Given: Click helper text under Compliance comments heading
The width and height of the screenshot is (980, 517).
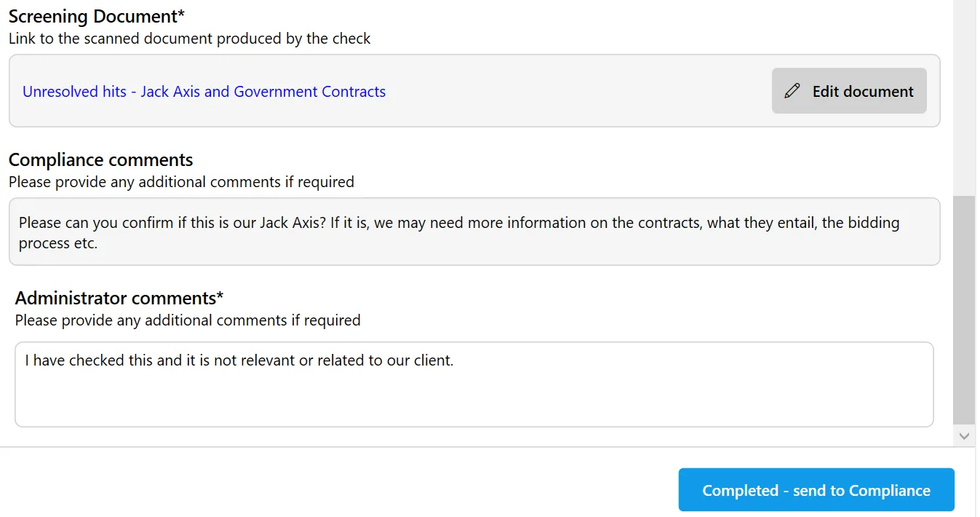Looking at the screenshot, I should tap(181, 181).
